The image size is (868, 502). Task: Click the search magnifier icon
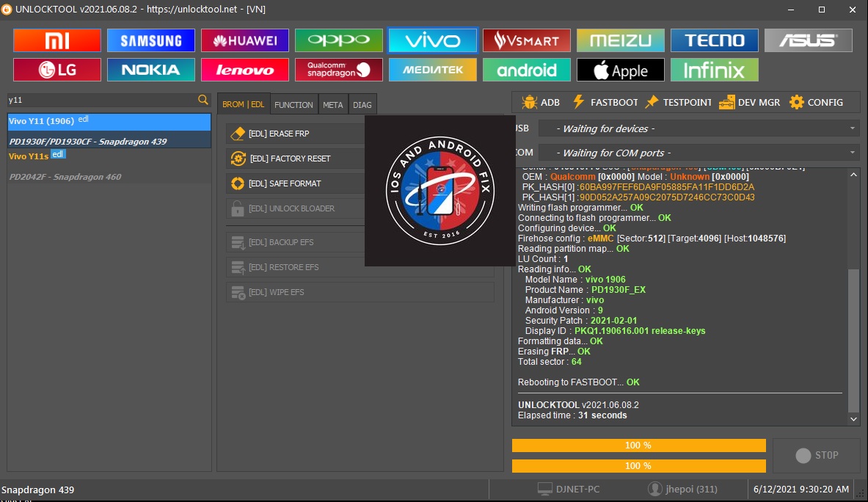click(203, 100)
